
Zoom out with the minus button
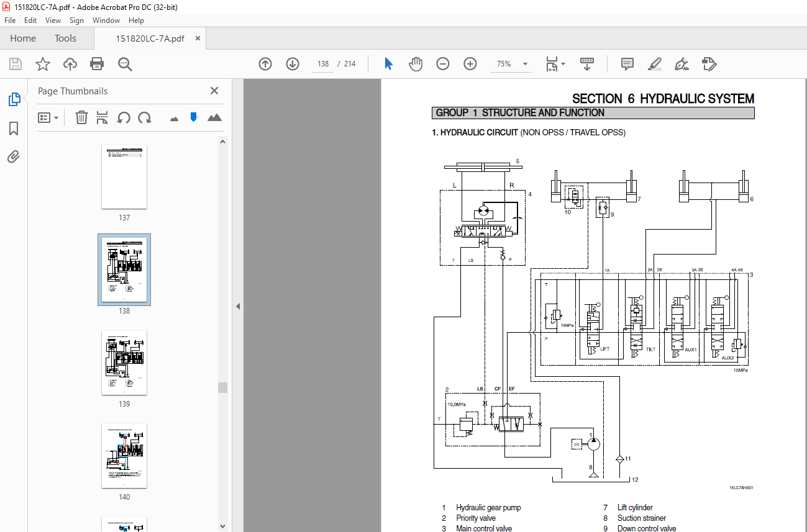[443, 64]
